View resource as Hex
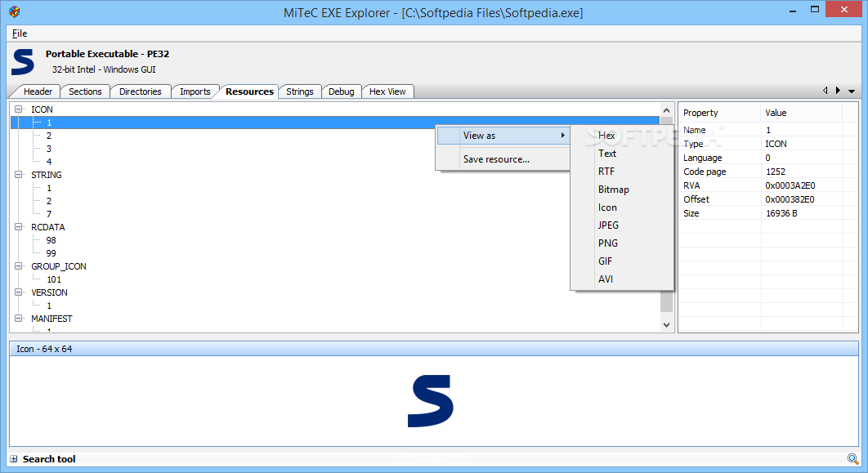This screenshot has width=868, height=473. coord(622,135)
